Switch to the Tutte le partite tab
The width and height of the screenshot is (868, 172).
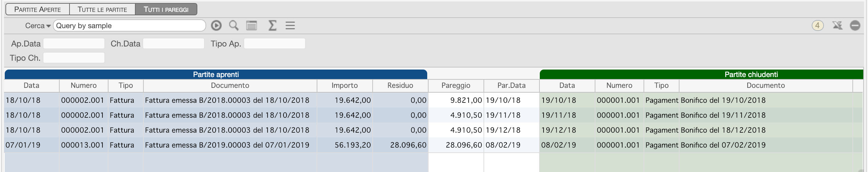(102, 9)
